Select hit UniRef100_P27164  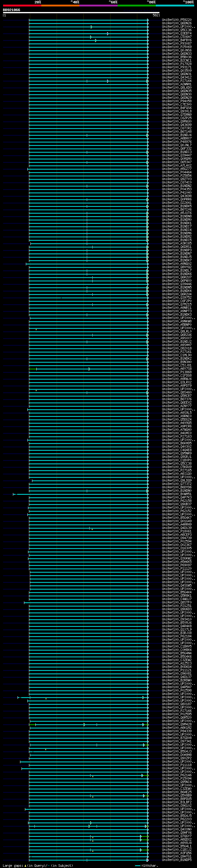177,81
